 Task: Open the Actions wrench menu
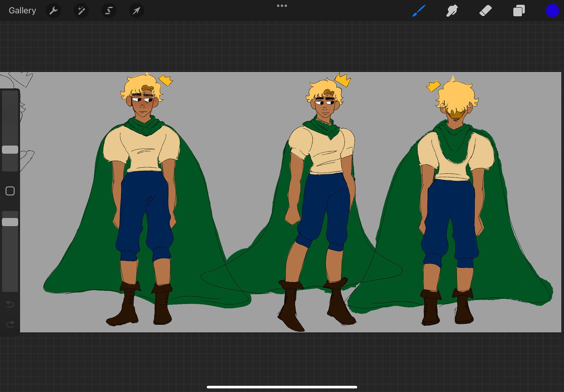pos(53,11)
